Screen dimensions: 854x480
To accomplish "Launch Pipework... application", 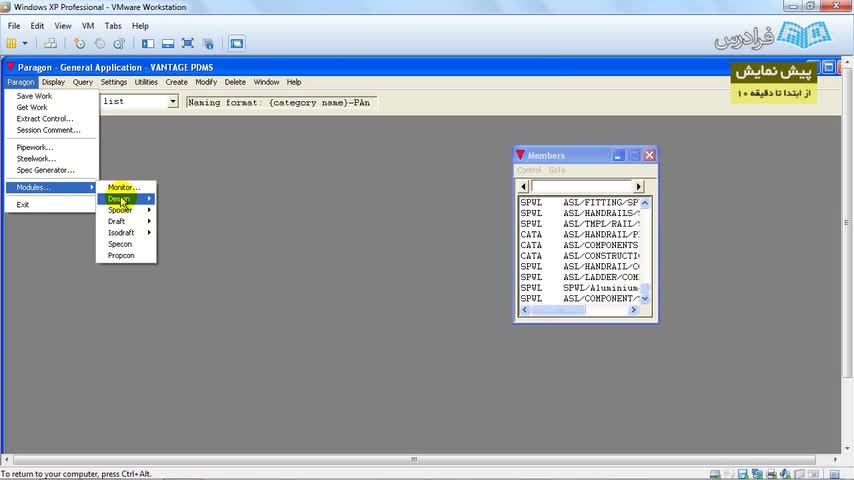I will pos(52,147).
